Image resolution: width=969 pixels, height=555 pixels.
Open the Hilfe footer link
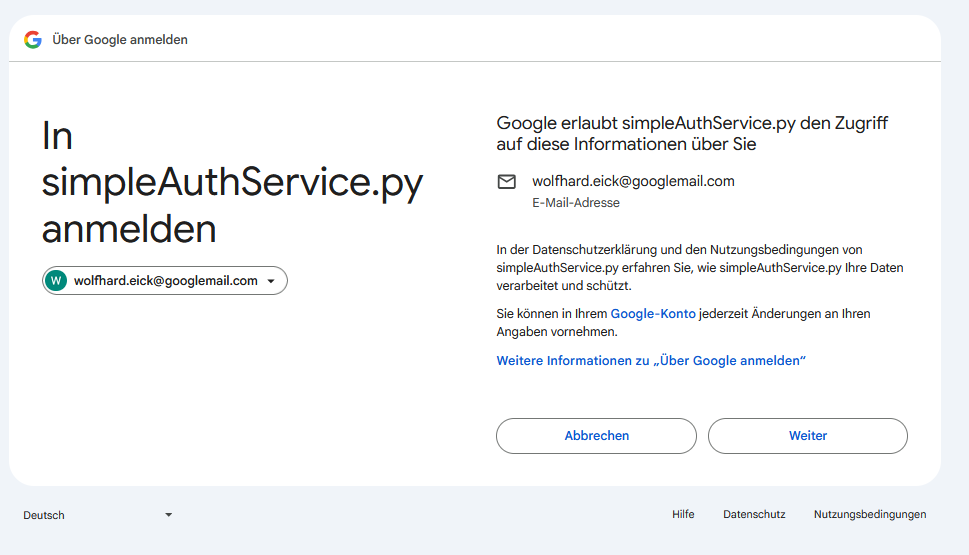click(683, 514)
